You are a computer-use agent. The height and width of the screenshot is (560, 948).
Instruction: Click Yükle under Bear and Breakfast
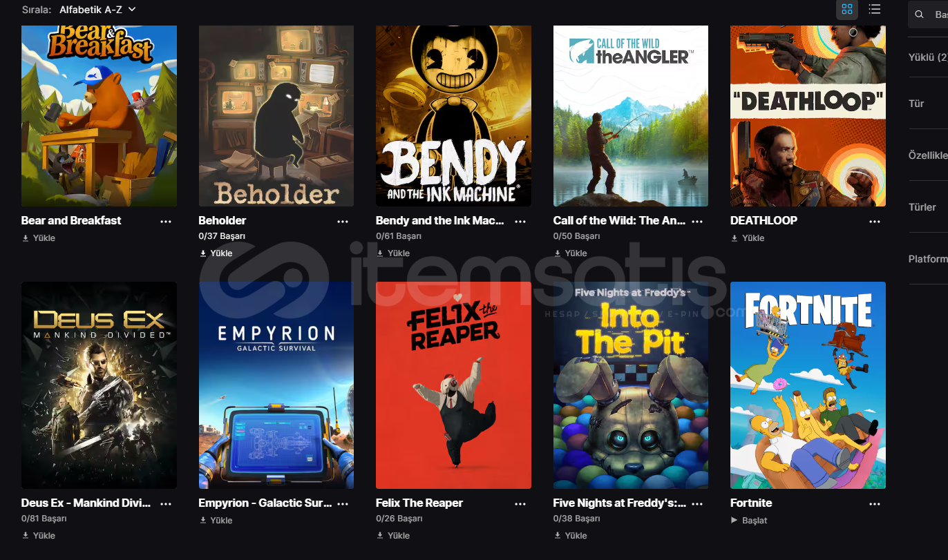pos(39,238)
